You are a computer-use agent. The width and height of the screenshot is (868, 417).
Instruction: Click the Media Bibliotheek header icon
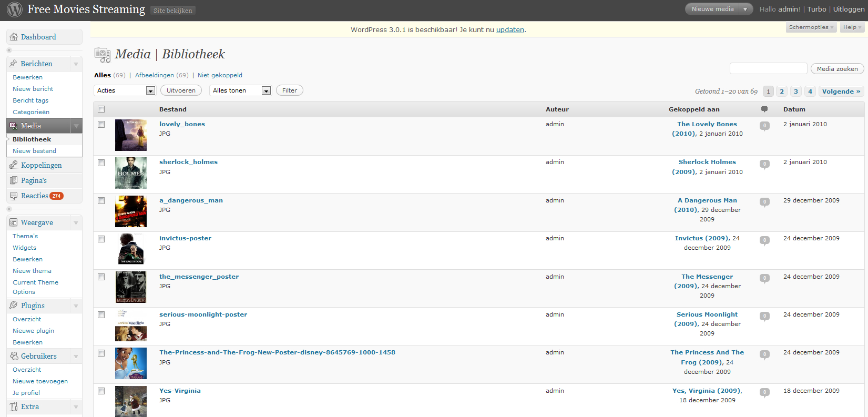tap(103, 54)
